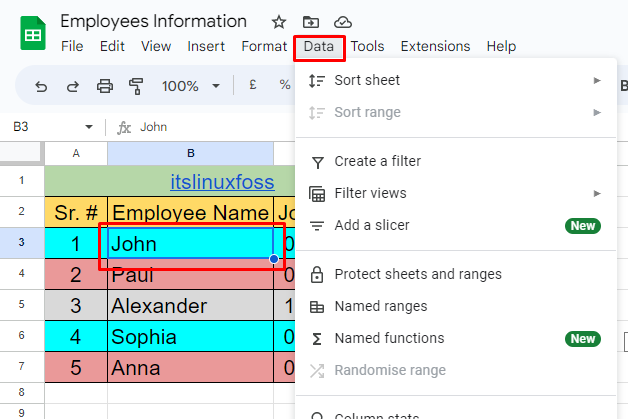The height and width of the screenshot is (419, 628).
Task: Click the undo arrow in toolbar
Action: [41, 86]
